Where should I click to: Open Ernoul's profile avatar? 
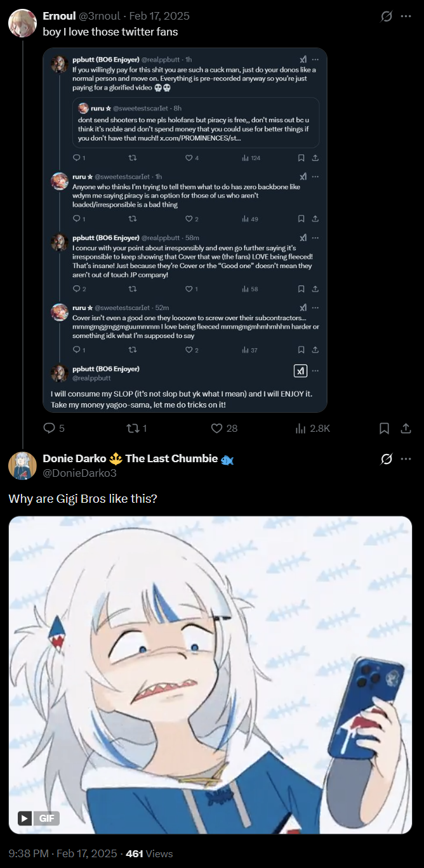point(22,23)
